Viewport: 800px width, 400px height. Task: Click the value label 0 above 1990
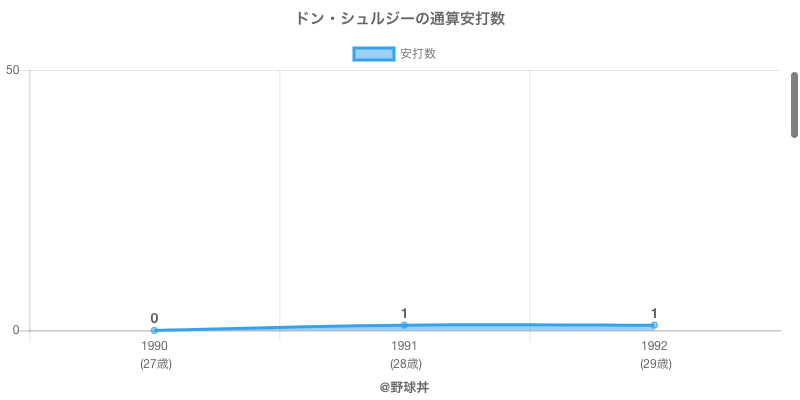154,318
